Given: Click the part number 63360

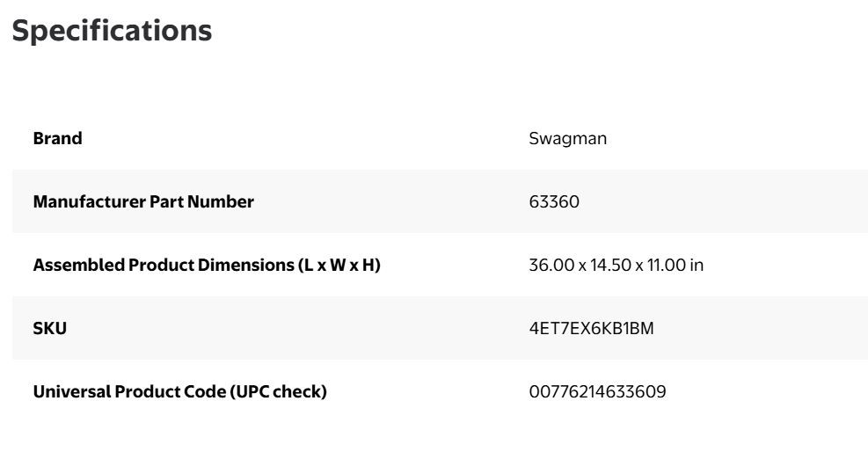Looking at the screenshot, I should 554,201.
